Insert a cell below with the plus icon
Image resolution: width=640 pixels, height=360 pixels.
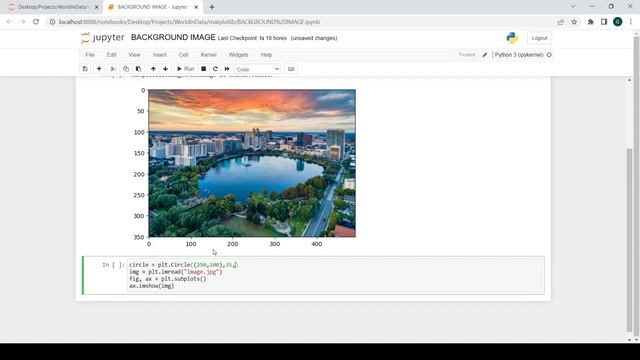pos(99,69)
